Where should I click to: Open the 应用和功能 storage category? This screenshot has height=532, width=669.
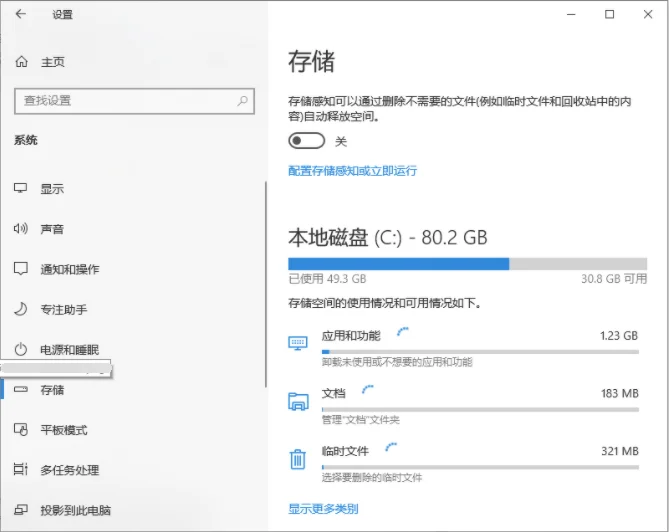point(351,336)
